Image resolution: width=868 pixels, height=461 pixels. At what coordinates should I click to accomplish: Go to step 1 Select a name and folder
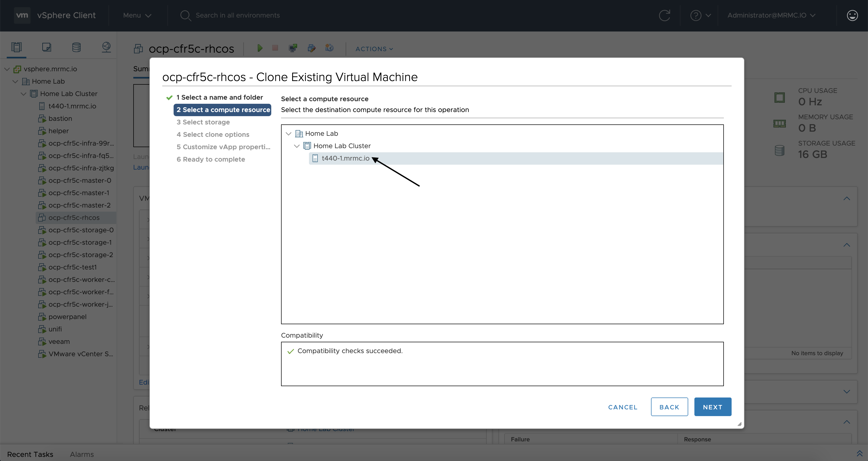tap(219, 97)
